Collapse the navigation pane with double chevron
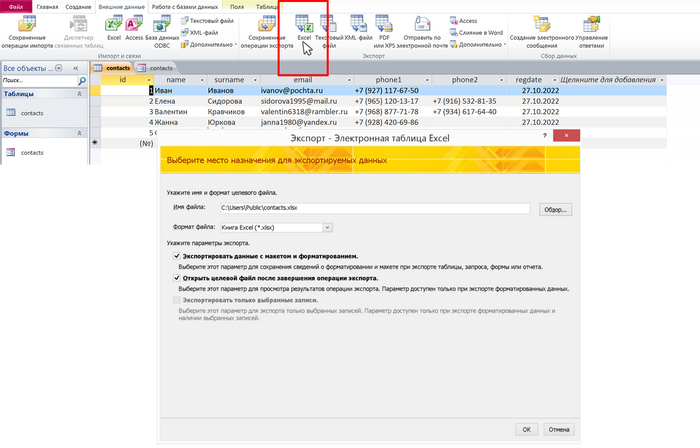This screenshot has width=700, height=448. tap(75, 68)
